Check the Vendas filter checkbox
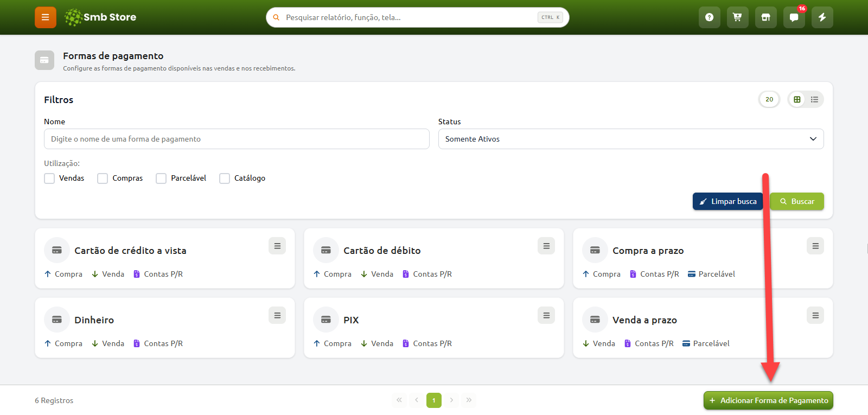The image size is (868, 415). (49, 178)
